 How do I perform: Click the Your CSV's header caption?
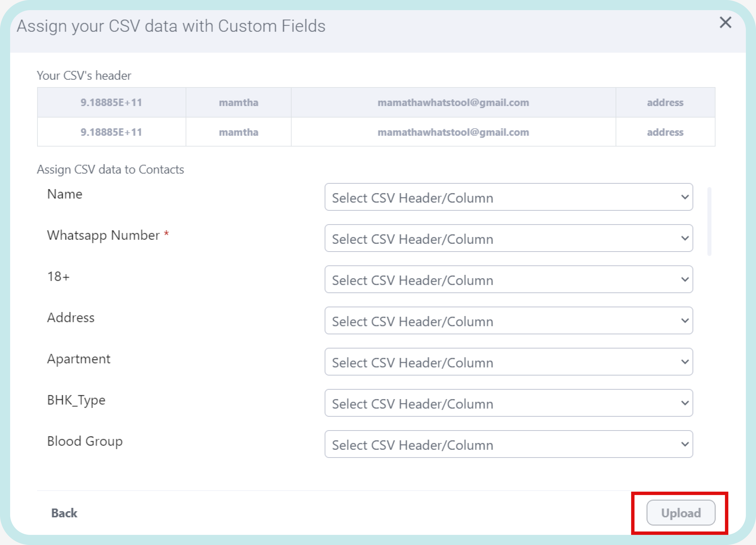[84, 76]
